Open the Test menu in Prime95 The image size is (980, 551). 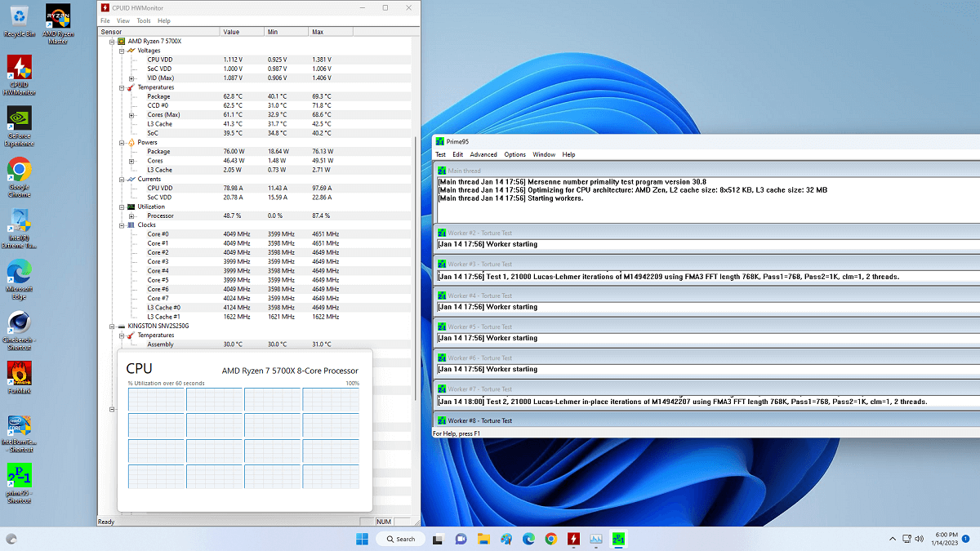(441, 154)
